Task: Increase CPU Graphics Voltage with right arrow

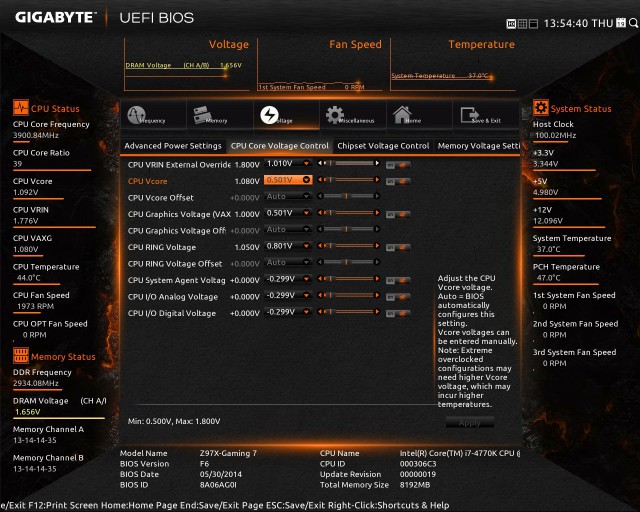Action: click(x=377, y=213)
